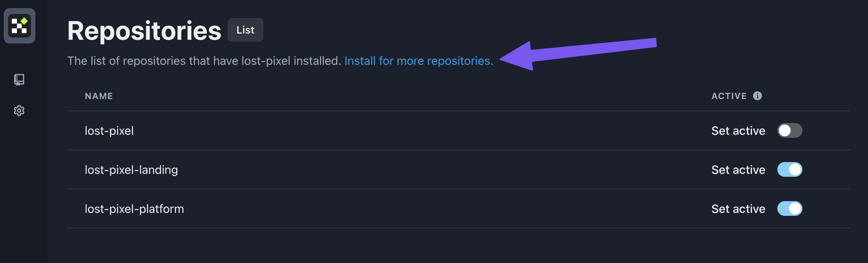Disable the lost-pixel-landing toggle
Image resolution: width=868 pixels, height=263 pixels.
click(x=790, y=169)
